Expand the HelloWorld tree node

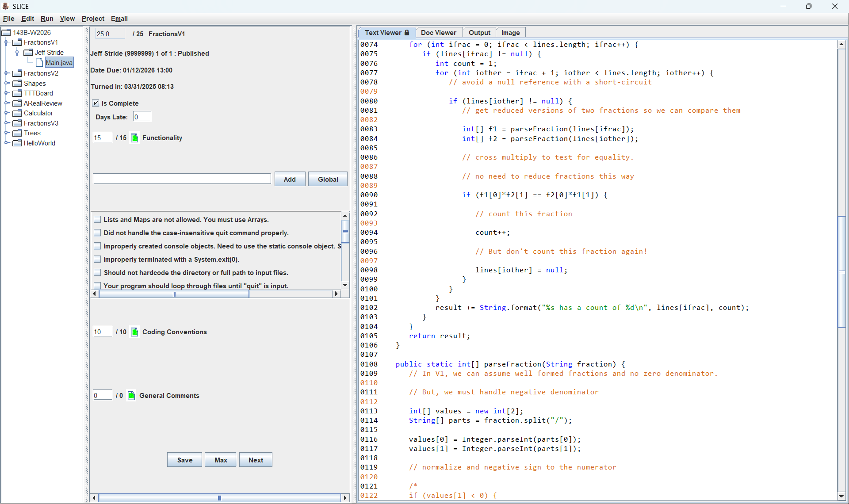coord(7,143)
